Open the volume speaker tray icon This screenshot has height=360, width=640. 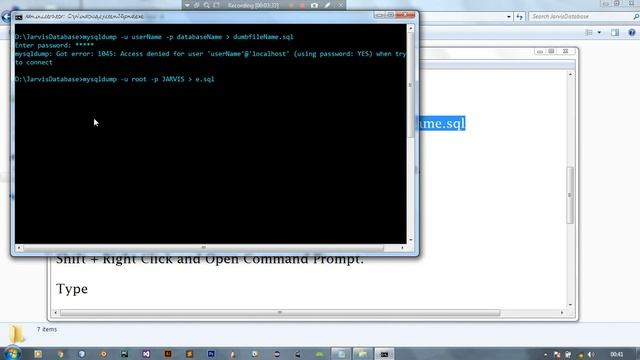(591, 355)
